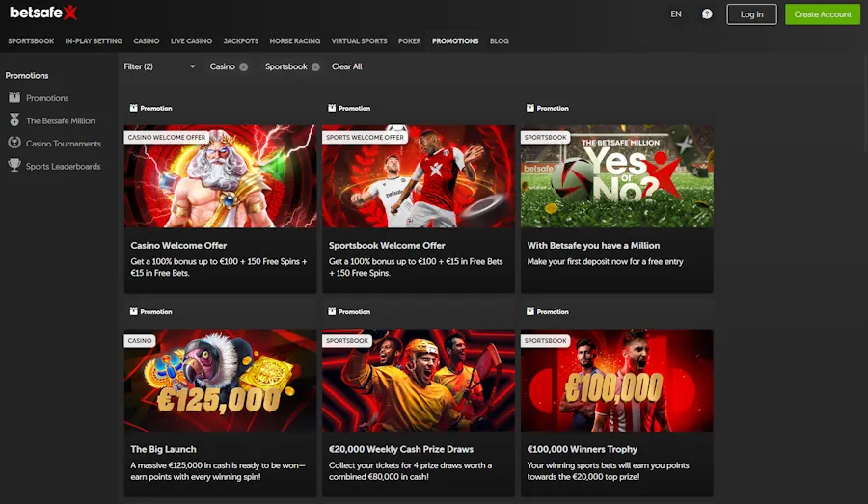Click the Casino Tournaments icon in sidebar
868x504 pixels.
click(14, 143)
